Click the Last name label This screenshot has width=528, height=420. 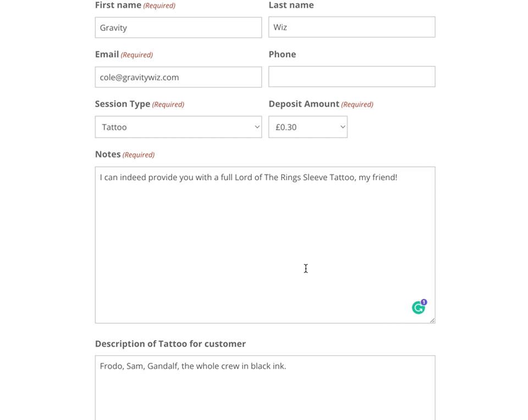291,5
